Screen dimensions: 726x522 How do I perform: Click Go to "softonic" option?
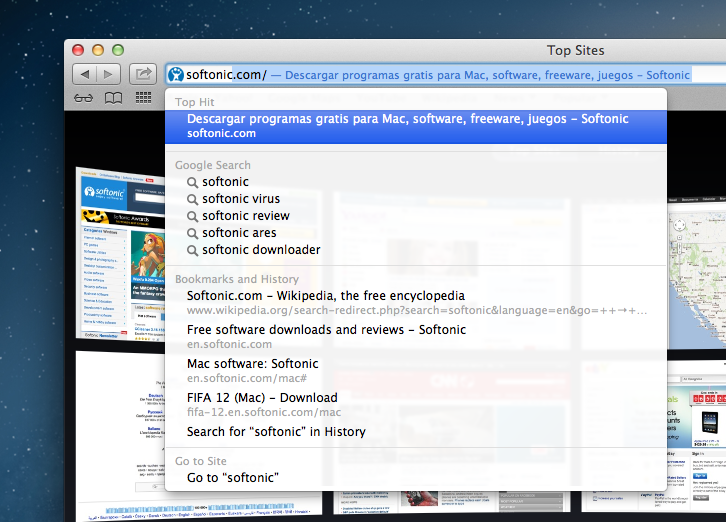(x=232, y=477)
